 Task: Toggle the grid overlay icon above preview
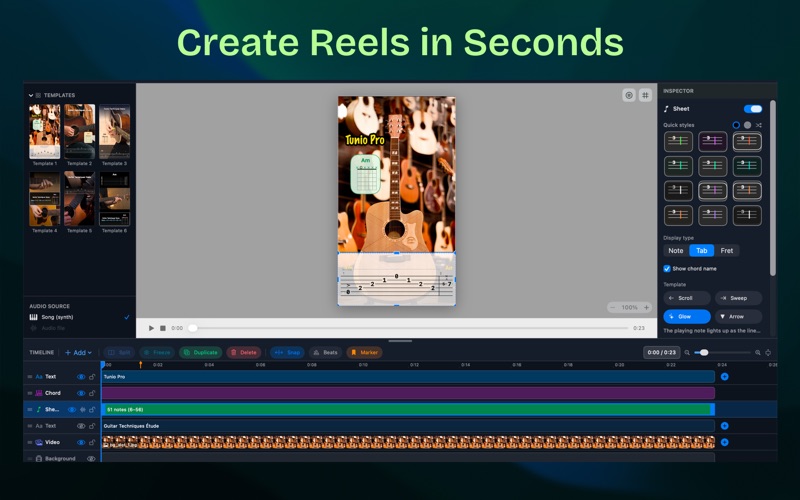pos(645,95)
